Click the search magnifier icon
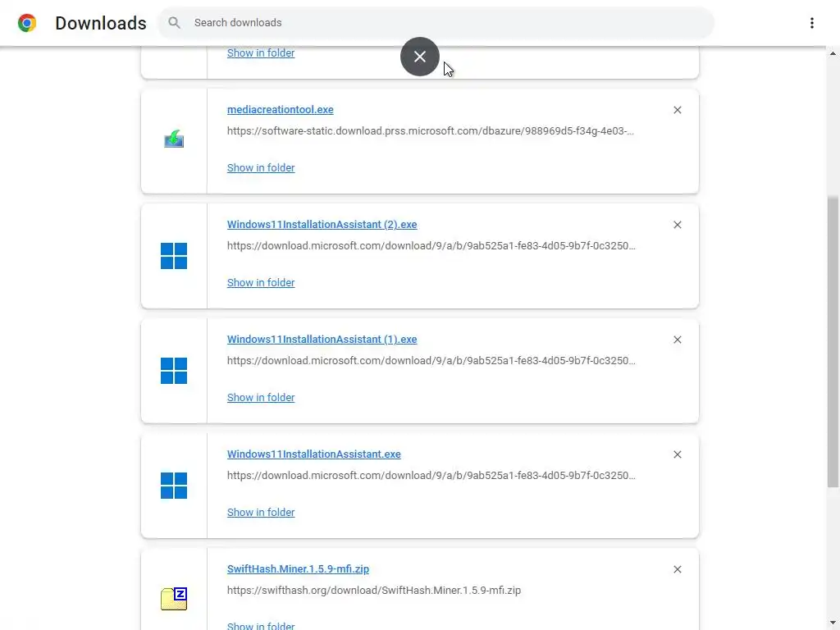The image size is (840, 630). tap(174, 23)
